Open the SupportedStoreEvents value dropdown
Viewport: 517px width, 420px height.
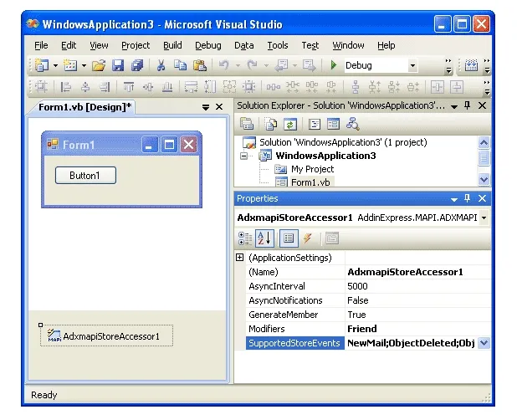[x=484, y=343]
